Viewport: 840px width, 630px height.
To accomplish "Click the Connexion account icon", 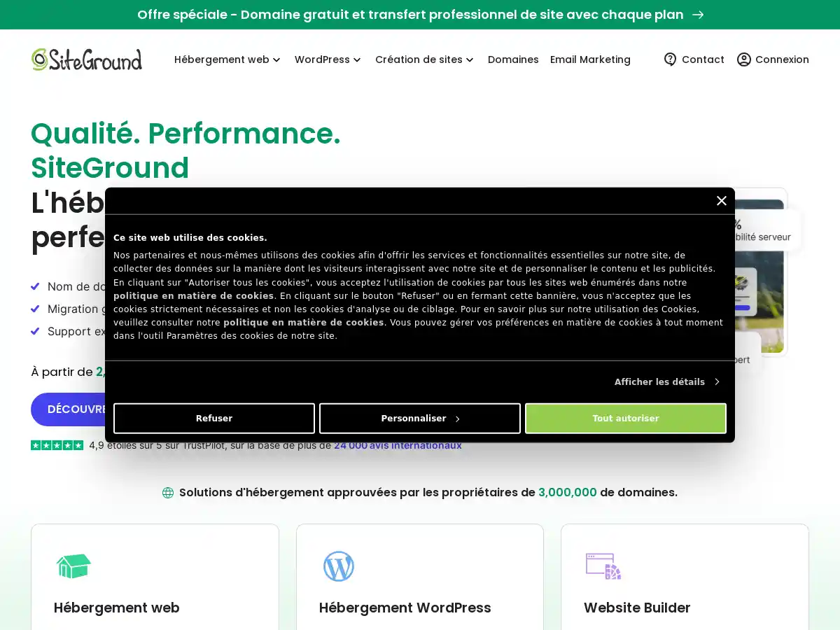I will [744, 59].
